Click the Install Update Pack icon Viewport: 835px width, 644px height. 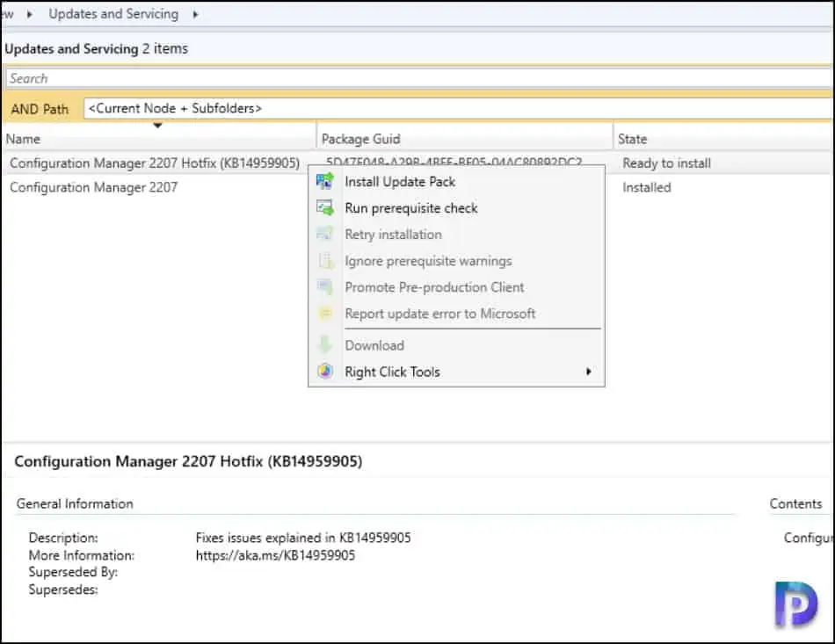[x=325, y=182]
